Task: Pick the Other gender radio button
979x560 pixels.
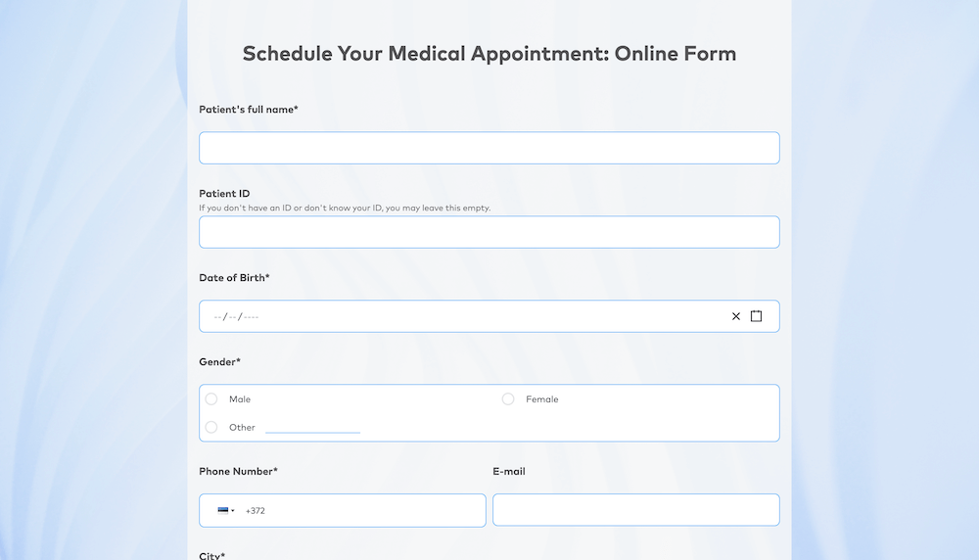Action: click(x=211, y=428)
